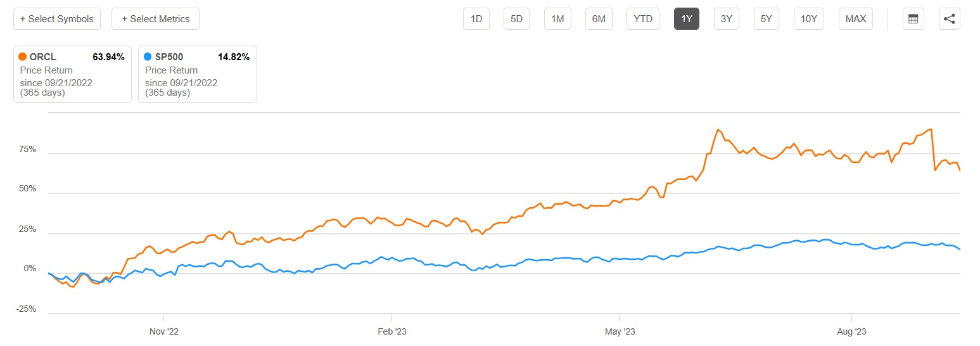Viewport: 980px width, 346px height.
Task: Open the Select Symbols picker
Action: pos(57,19)
